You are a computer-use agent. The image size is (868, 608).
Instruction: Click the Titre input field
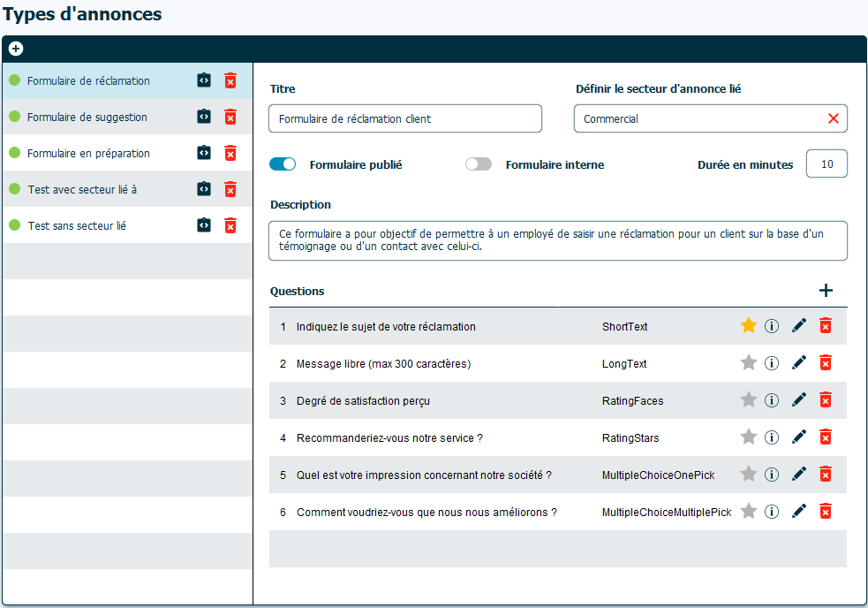[x=405, y=118]
